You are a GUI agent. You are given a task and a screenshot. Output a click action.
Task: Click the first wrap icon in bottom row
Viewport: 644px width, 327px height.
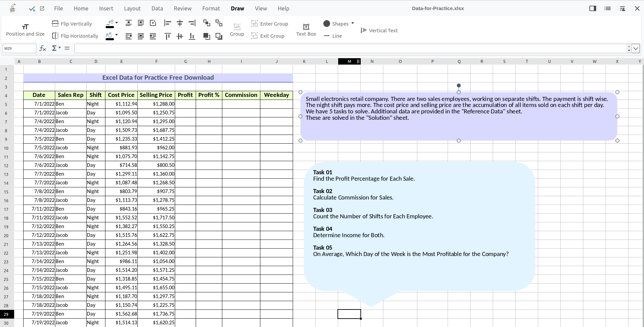coord(128,36)
